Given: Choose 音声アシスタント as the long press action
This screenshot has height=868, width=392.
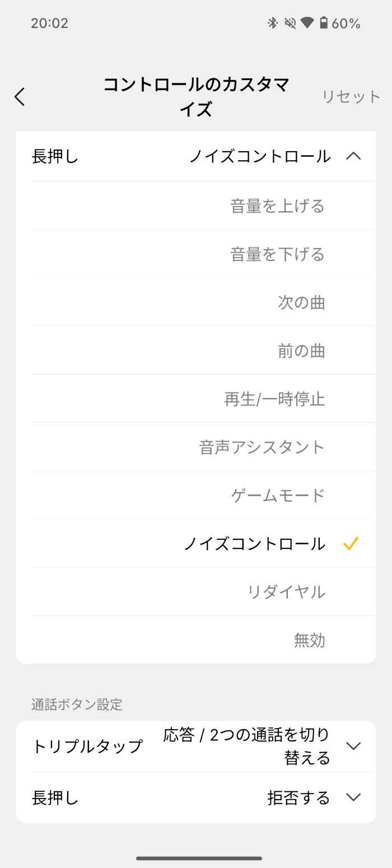Looking at the screenshot, I should (x=263, y=446).
